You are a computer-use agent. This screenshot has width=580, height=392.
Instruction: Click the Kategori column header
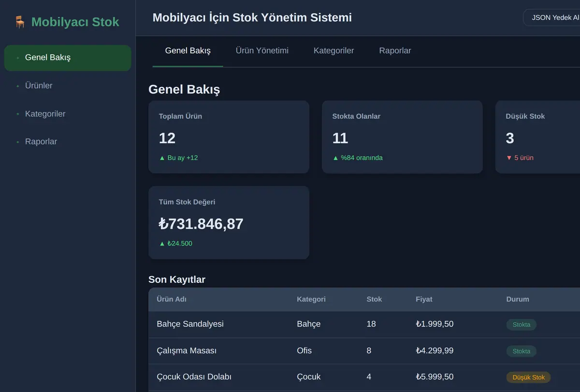pos(311,299)
